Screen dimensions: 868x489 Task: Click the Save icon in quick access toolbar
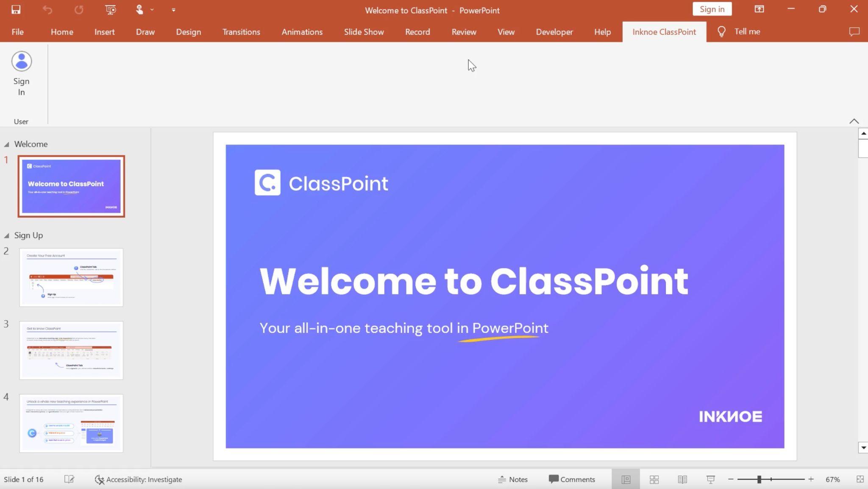point(16,9)
